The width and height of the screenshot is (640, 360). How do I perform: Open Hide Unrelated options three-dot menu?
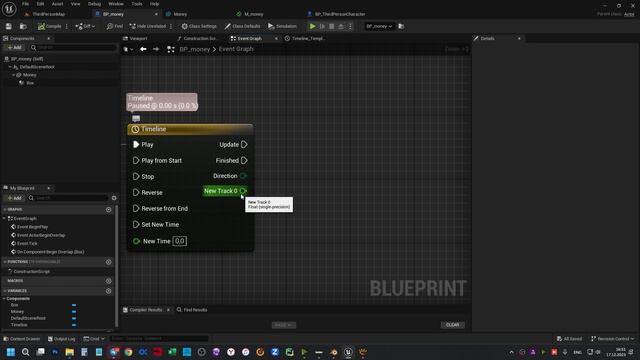(171, 26)
